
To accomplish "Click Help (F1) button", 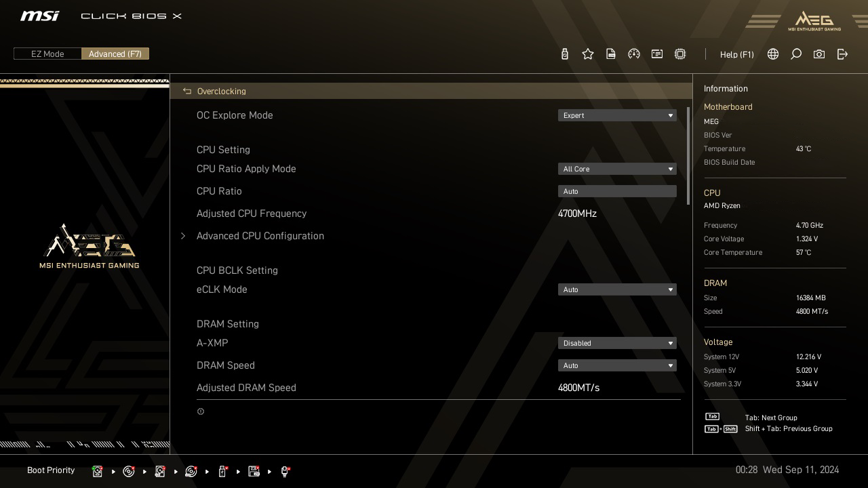I will click(736, 54).
